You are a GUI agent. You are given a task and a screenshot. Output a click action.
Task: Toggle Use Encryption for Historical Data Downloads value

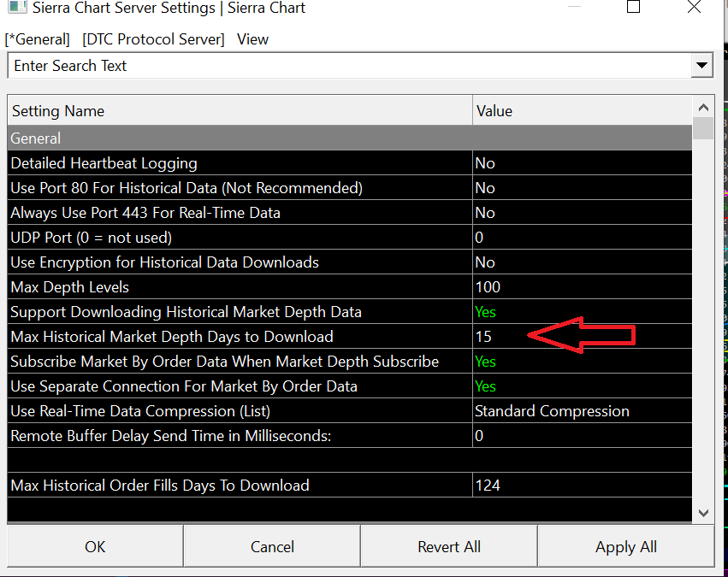tap(583, 262)
